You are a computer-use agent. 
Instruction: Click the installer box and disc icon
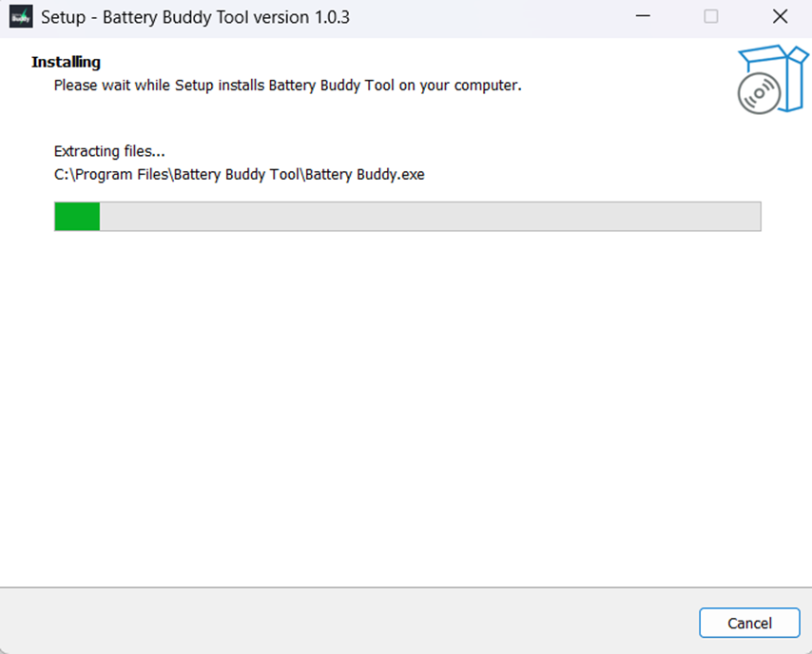(772, 80)
